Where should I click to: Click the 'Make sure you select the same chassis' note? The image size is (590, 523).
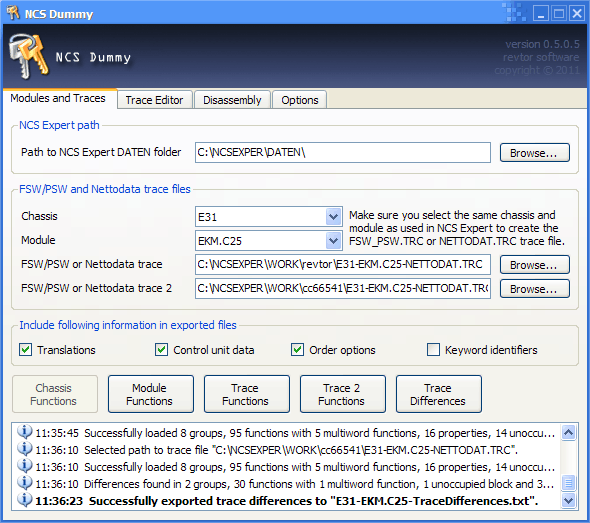click(457, 228)
